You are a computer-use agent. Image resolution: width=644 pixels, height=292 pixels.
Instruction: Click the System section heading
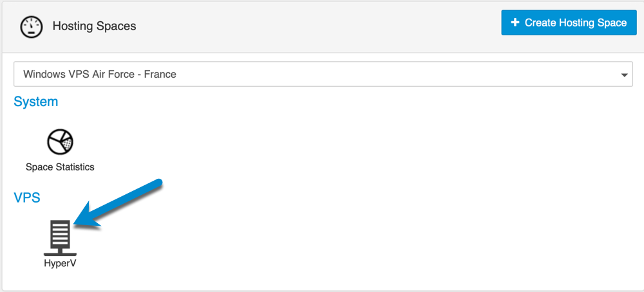click(35, 102)
